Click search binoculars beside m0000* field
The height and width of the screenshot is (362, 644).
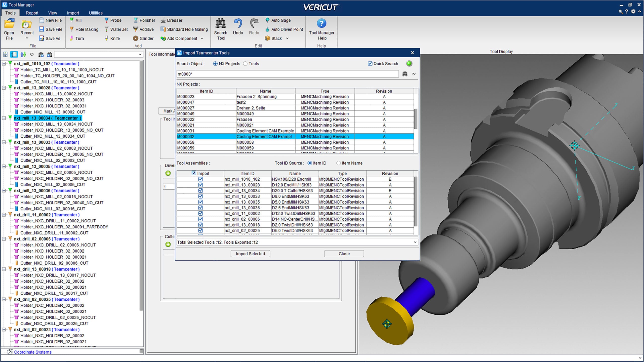tap(405, 74)
